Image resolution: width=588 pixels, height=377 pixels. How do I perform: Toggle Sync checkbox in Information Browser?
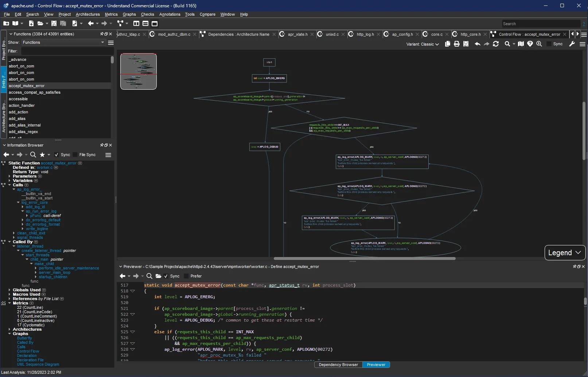(x=57, y=155)
